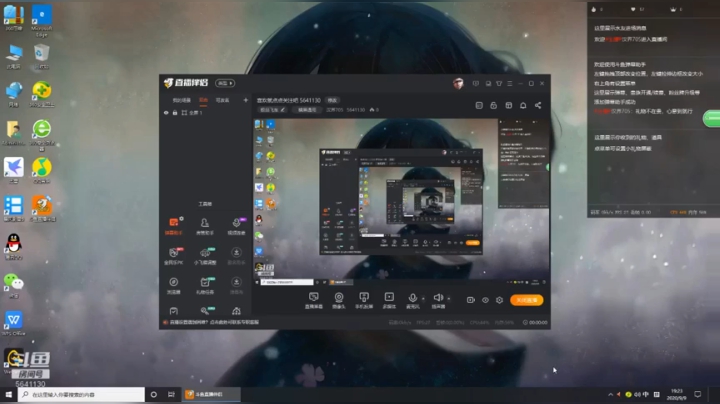Viewport: 720px width, 404px height.
Task: Open the room manager helper tool
Action: tap(205, 226)
